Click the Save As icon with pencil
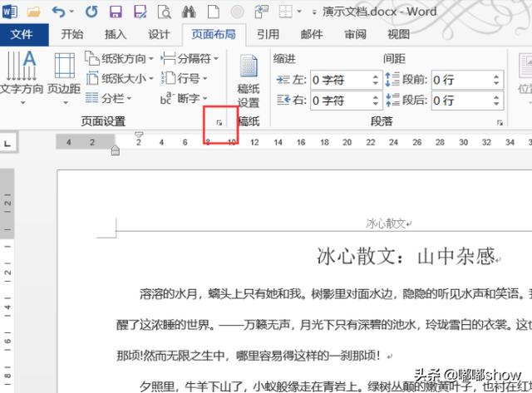This screenshot has height=393, width=532. pyautogui.click(x=140, y=12)
